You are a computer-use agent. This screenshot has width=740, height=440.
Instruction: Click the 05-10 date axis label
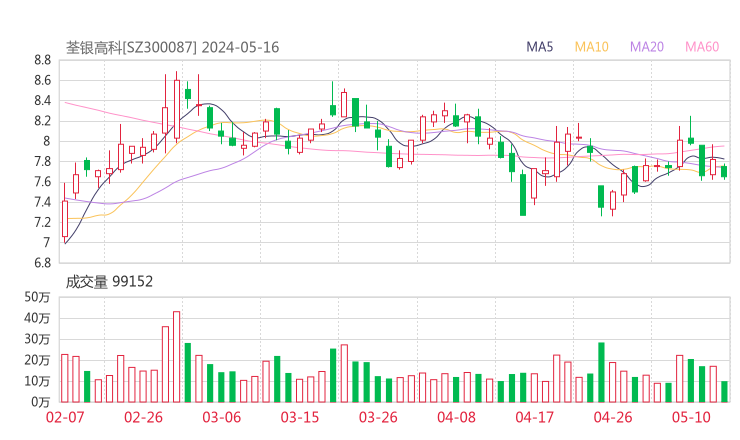691,417
